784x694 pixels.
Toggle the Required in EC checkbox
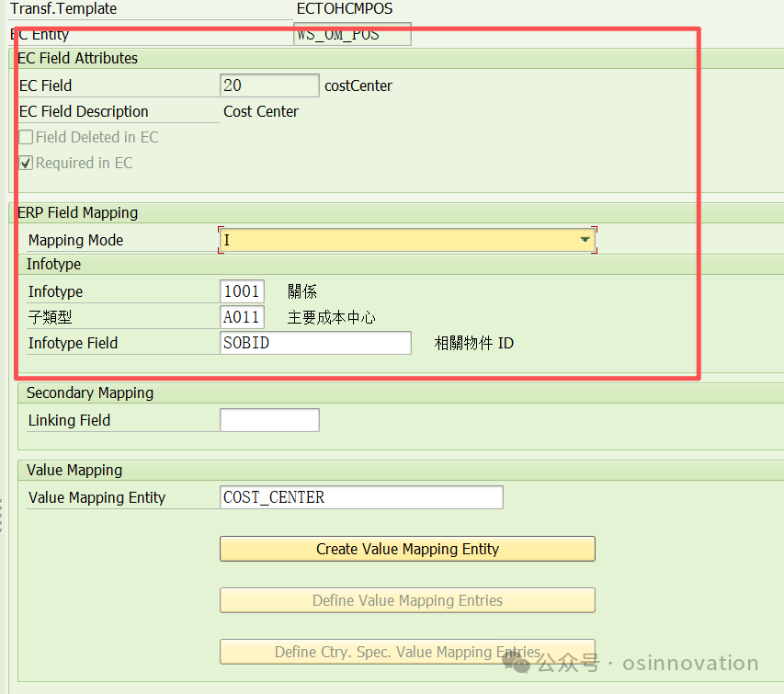coord(26,163)
